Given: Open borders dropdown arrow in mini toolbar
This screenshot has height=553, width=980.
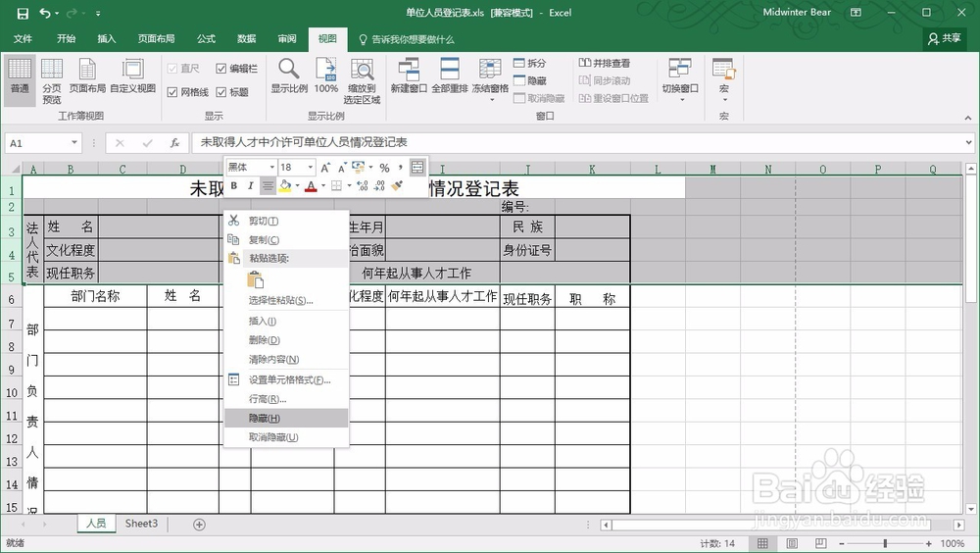Looking at the screenshot, I should pos(349,185).
